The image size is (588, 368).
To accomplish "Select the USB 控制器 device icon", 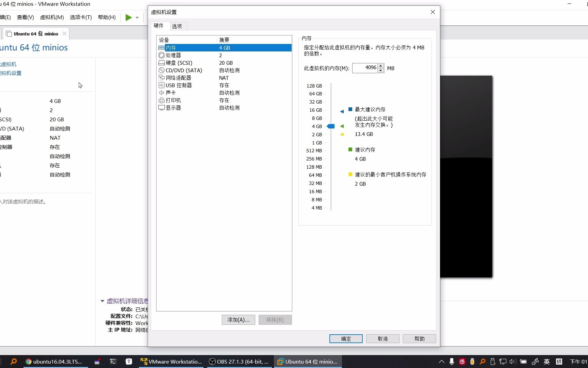I will [162, 85].
